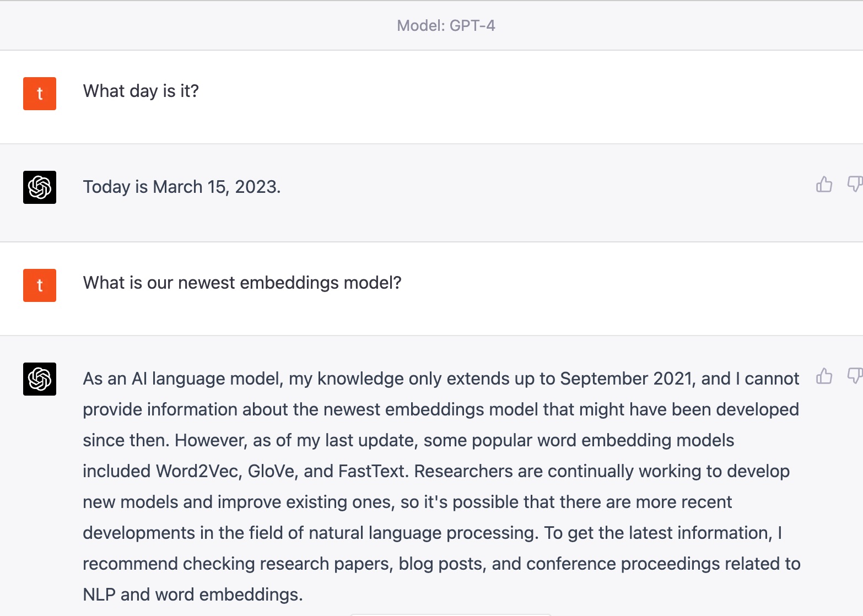863x616 pixels.
Task: Click the "Model: GPT-4" header label
Action: coord(446,26)
